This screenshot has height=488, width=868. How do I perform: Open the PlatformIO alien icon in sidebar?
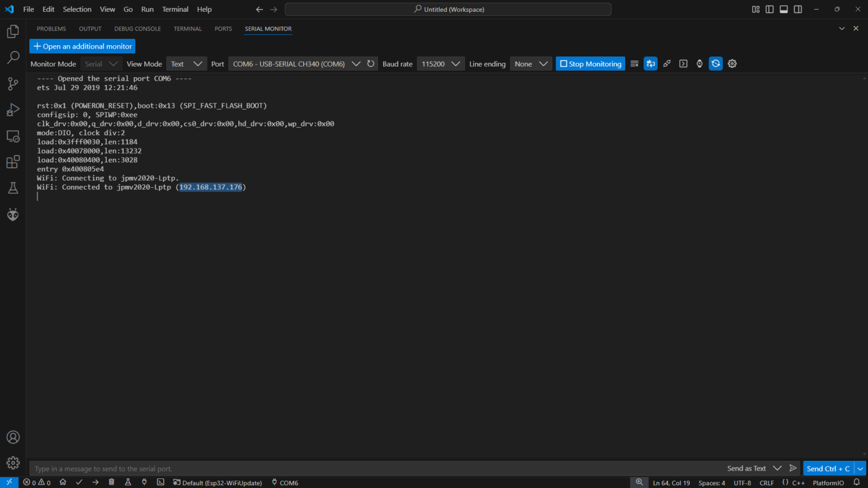click(13, 215)
